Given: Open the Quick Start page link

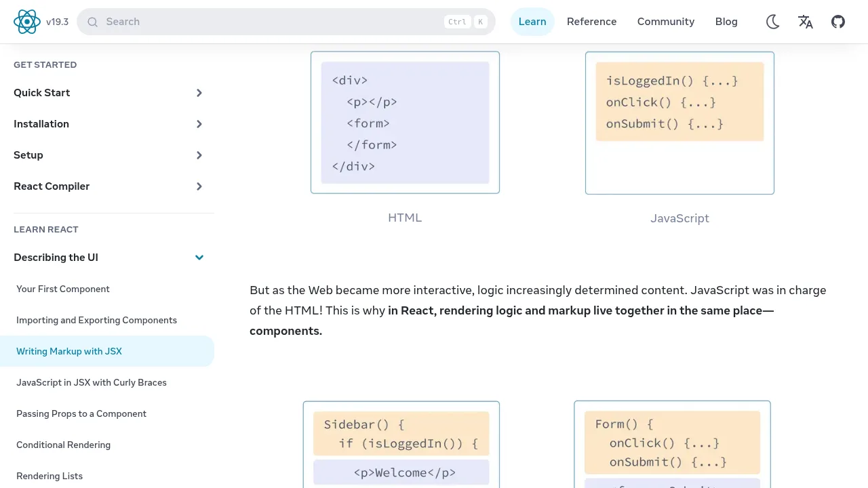Looking at the screenshot, I should click(42, 93).
